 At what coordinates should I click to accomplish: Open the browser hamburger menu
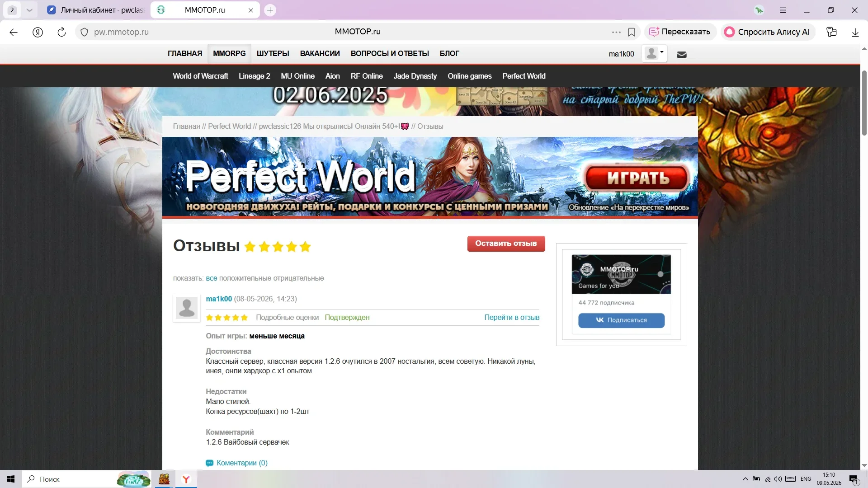[783, 10]
